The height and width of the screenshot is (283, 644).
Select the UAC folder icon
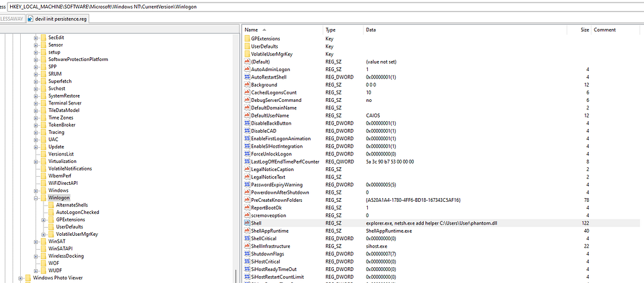(x=43, y=139)
